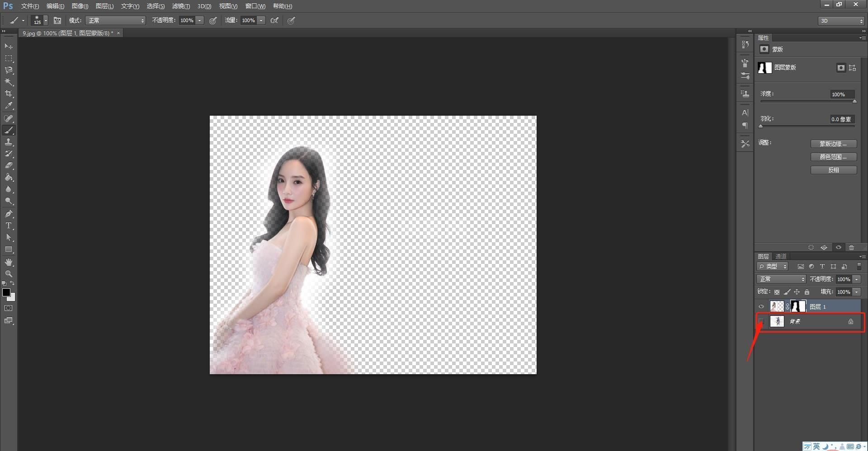This screenshot has width=868, height=451.
Task: Select the Clone Stamp tool
Action: click(x=9, y=142)
